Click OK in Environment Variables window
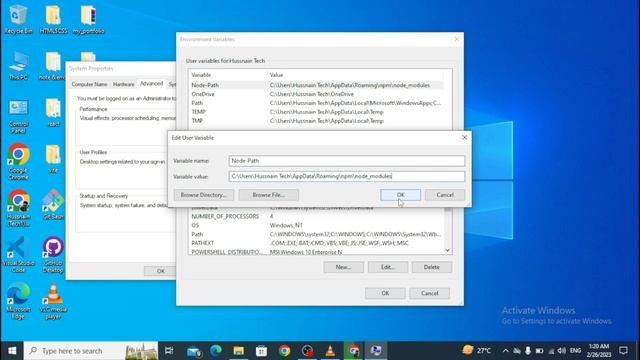This screenshot has width=640, height=360. pos(385,293)
